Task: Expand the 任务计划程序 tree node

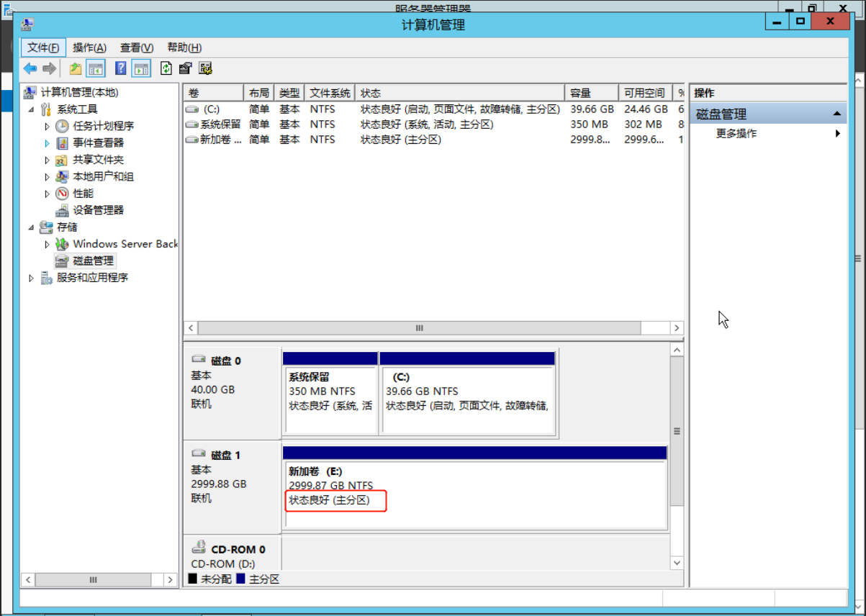Action: (48, 126)
